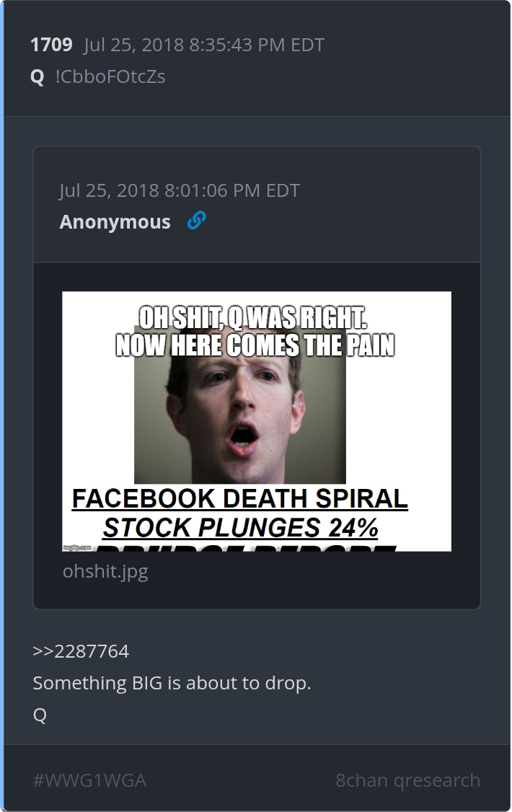Select the tripcode !CbboFOtcZs

(x=110, y=76)
